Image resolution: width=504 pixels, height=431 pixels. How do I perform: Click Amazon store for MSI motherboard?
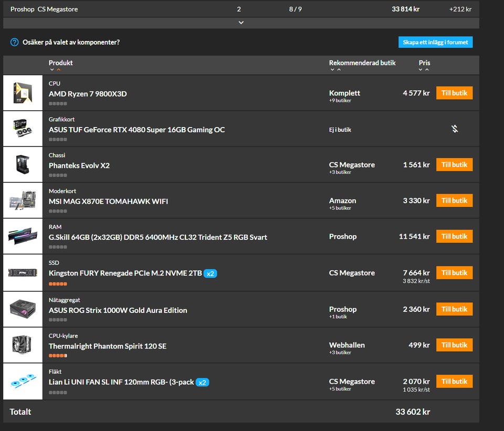coord(343,201)
